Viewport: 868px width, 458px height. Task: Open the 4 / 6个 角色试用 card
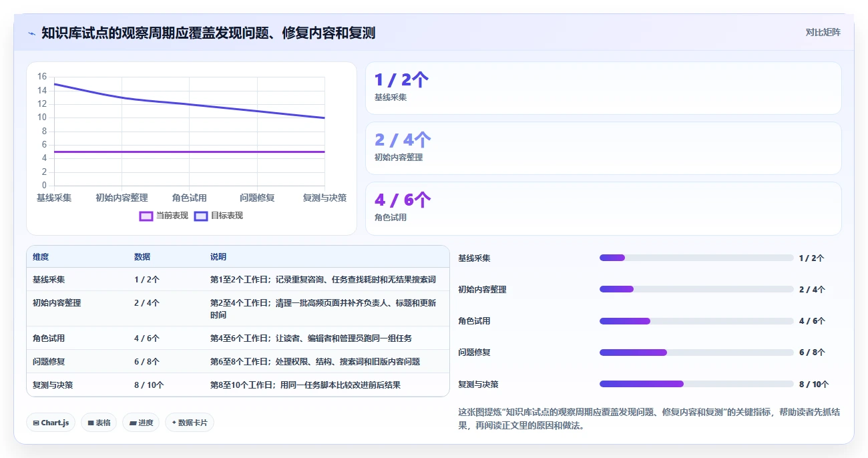pyautogui.click(x=603, y=208)
